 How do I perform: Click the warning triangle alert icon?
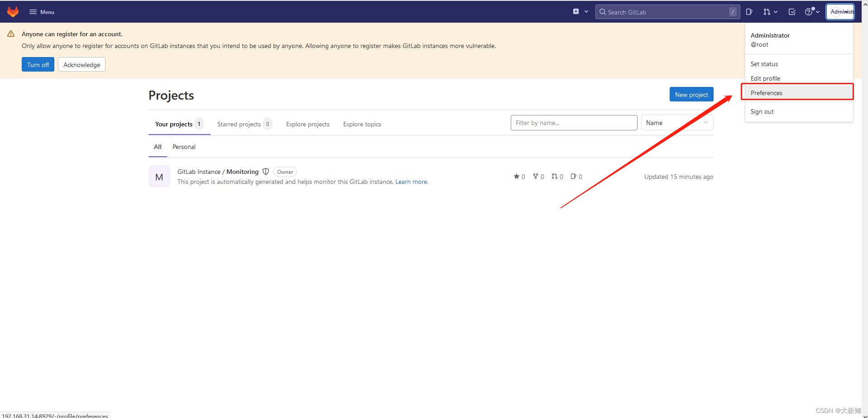click(11, 34)
